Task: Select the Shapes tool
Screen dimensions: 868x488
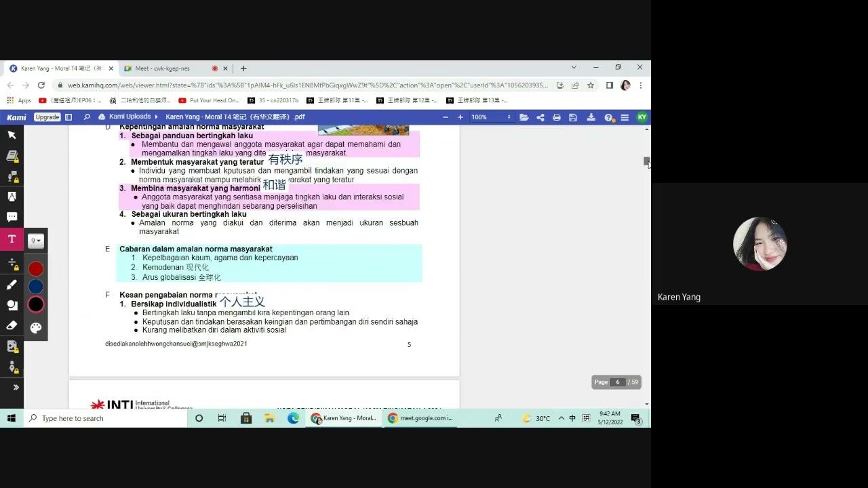Action: pos(12,305)
